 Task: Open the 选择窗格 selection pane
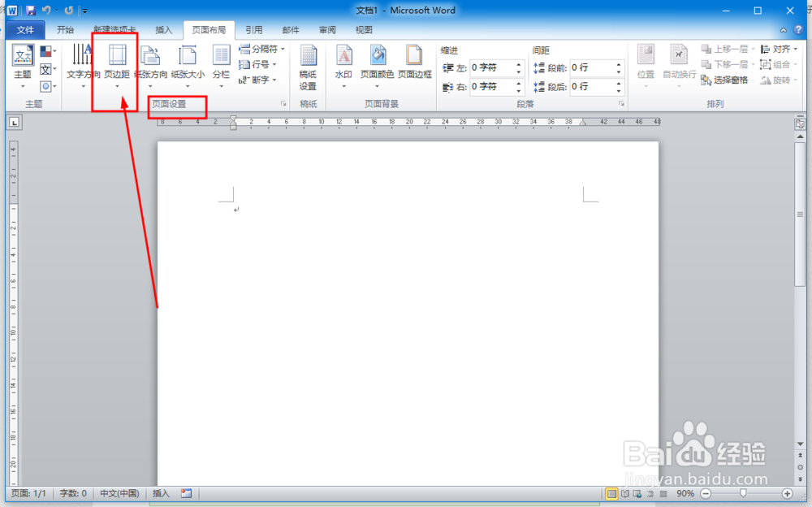coord(724,80)
